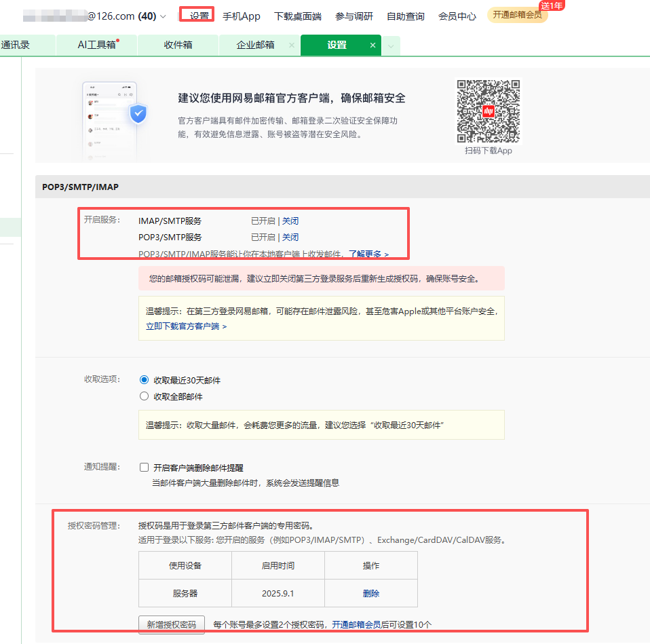Image resolution: width=650 pixels, height=644 pixels.
Task: Click 下载桌面端 link
Action: 298,16
